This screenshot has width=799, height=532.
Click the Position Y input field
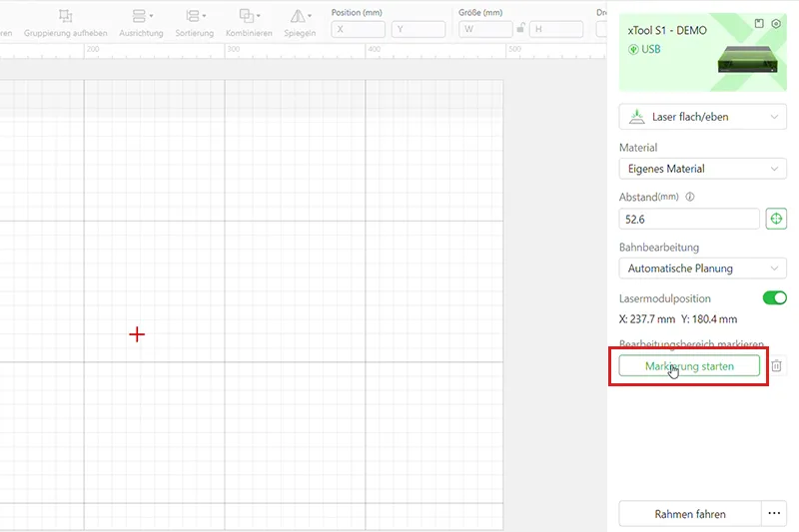pos(417,29)
